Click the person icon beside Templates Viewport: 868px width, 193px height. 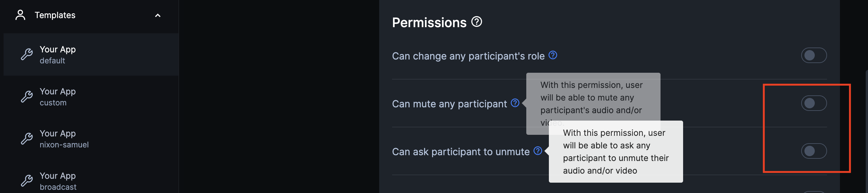coord(21,15)
